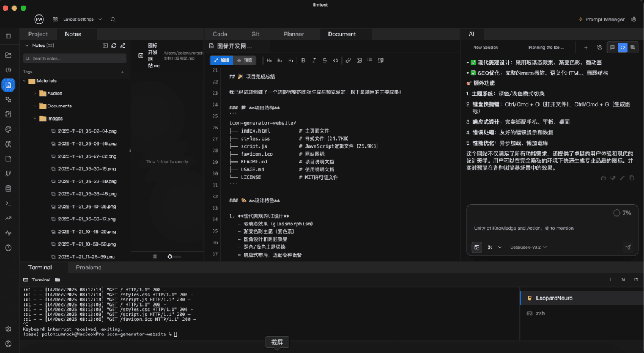This screenshot has height=353, width=644.
Task: Toggle bold formatting
Action: (303, 60)
